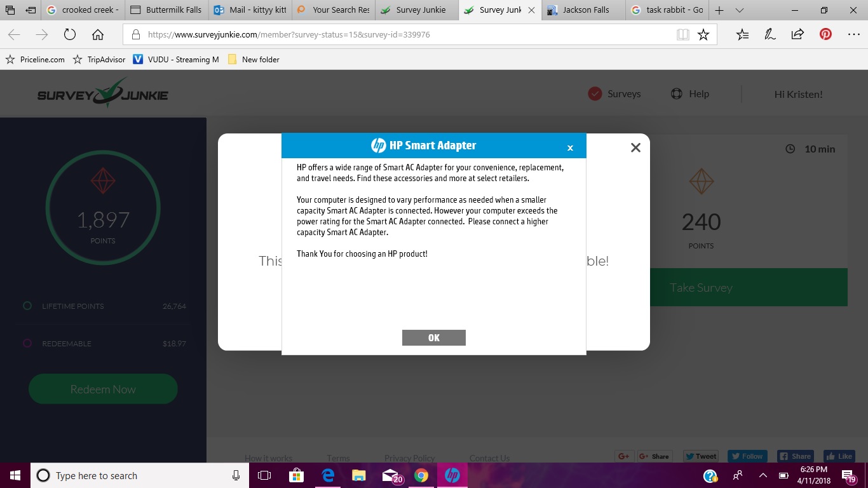The image size is (868, 488).
Task: Open the Windows Start menu
Action: point(15,475)
